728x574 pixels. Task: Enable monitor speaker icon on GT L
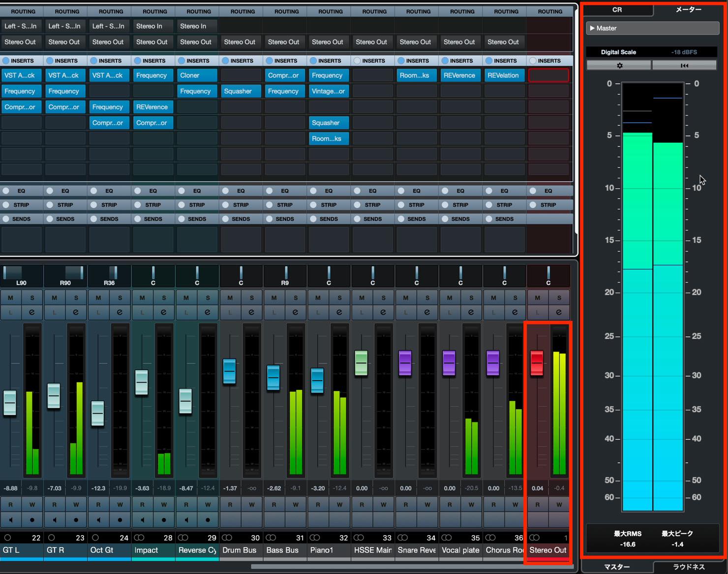tap(10, 519)
